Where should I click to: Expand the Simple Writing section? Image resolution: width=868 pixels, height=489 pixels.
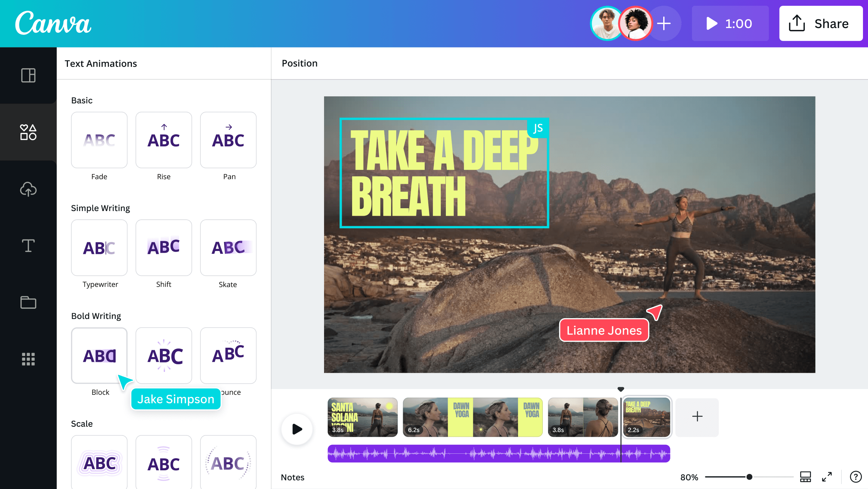[100, 207]
